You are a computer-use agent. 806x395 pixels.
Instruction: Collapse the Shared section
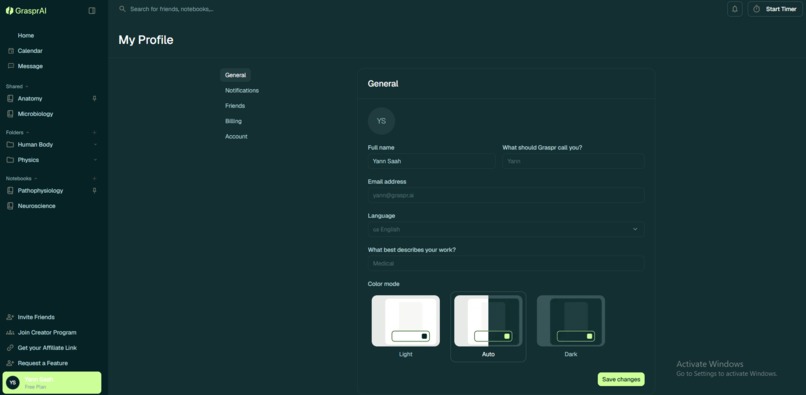pyautogui.click(x=27, y=87)
